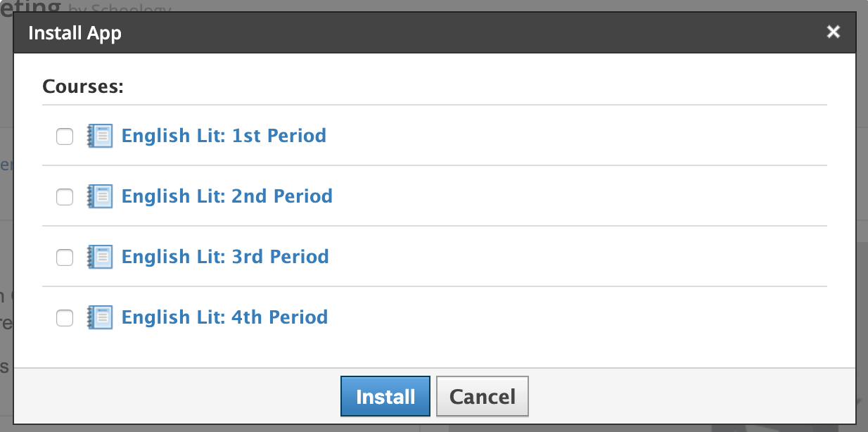Viewport: 868px width, 432px height.
Task: Check the box for English Lit: 1st Period
Action: click(x=64, y=136)
